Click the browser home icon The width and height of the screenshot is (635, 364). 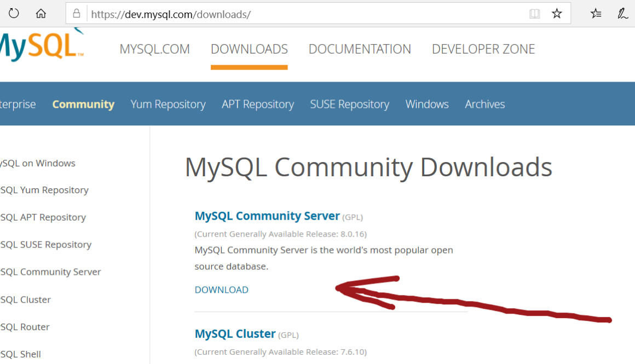pyautogui.click(x=41, y=14)
